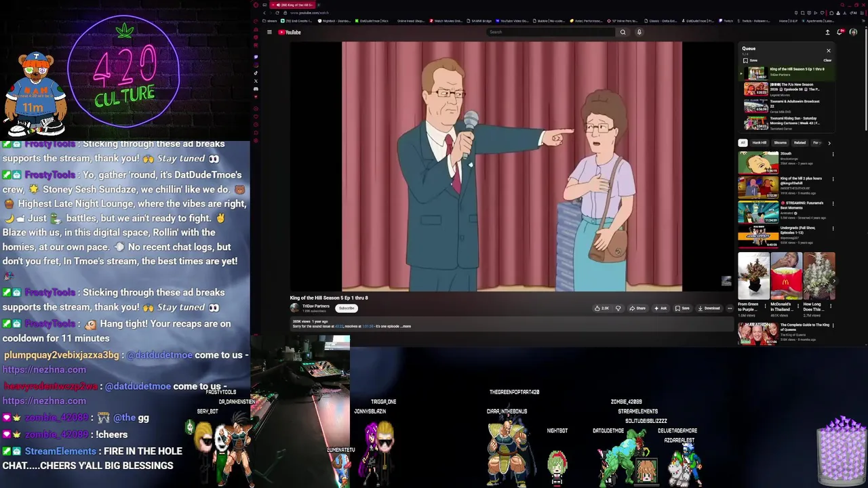The image size is (868, 488).
Task: Dislike the King of the Hill video
Action: point(618,308)
